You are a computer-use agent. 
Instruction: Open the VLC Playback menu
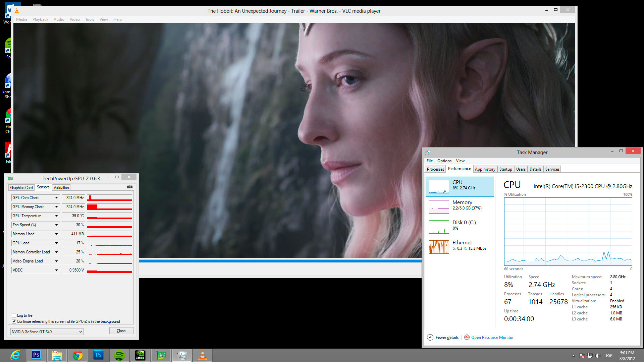(x=40, y=19)
